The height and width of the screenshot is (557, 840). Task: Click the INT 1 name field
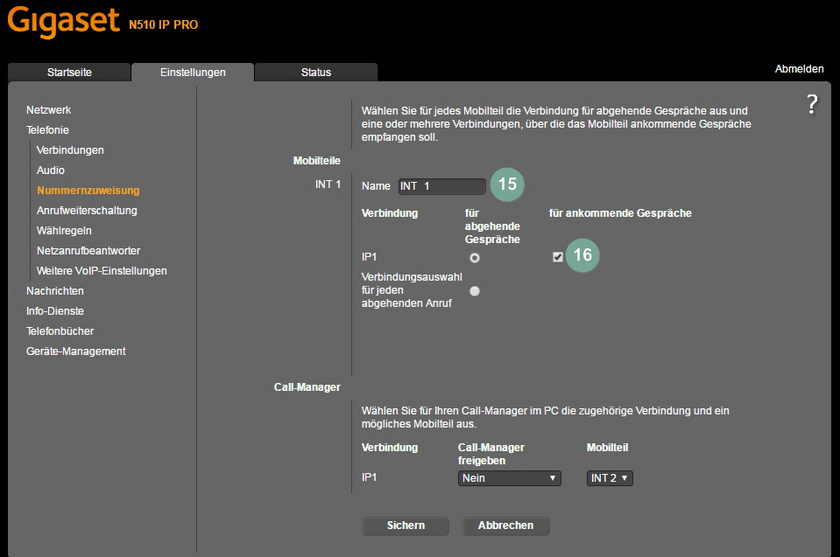(441, 186)
